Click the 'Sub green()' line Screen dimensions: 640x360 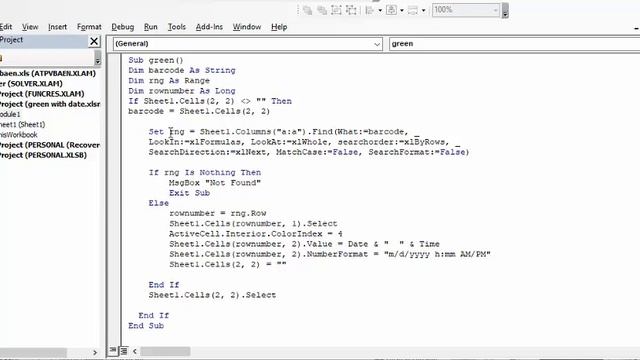[x=156, y=60]
